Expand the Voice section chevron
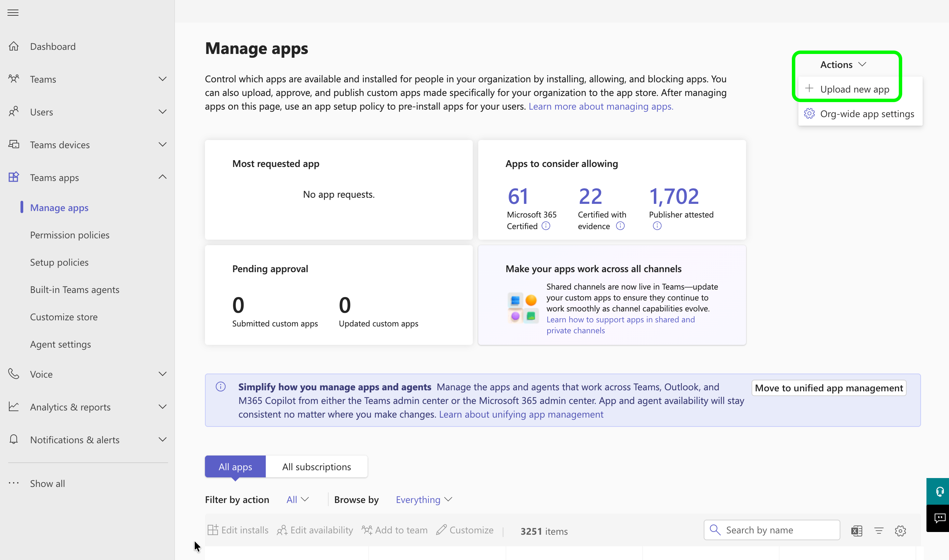Screen dimensions: 949x560 click(162, 374)
